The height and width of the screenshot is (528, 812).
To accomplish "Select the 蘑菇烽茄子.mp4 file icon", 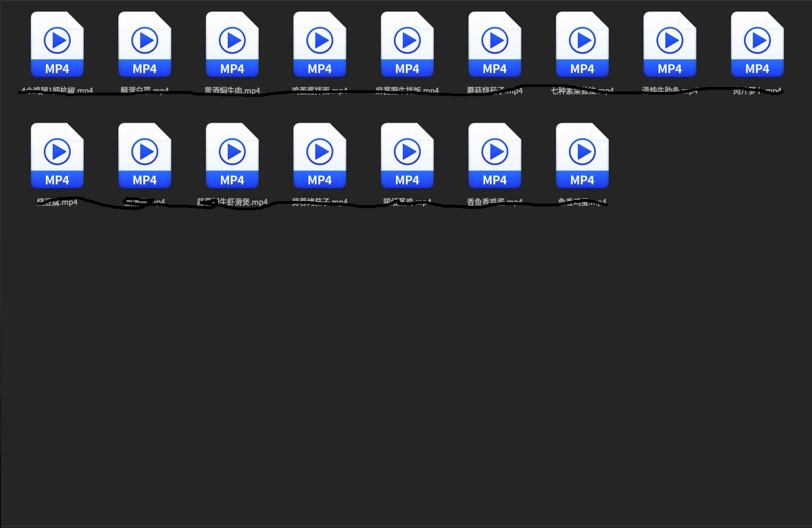I will tap(495, 44).
